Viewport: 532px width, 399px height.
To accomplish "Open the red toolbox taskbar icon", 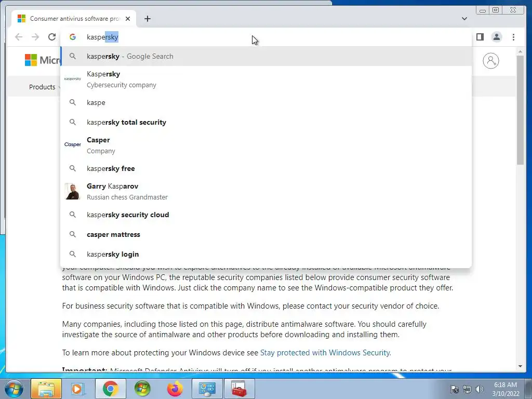I will tap(239, 389).
